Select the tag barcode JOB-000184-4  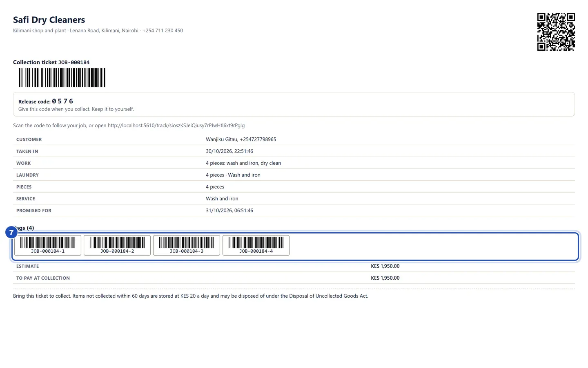tap(256, 245)
